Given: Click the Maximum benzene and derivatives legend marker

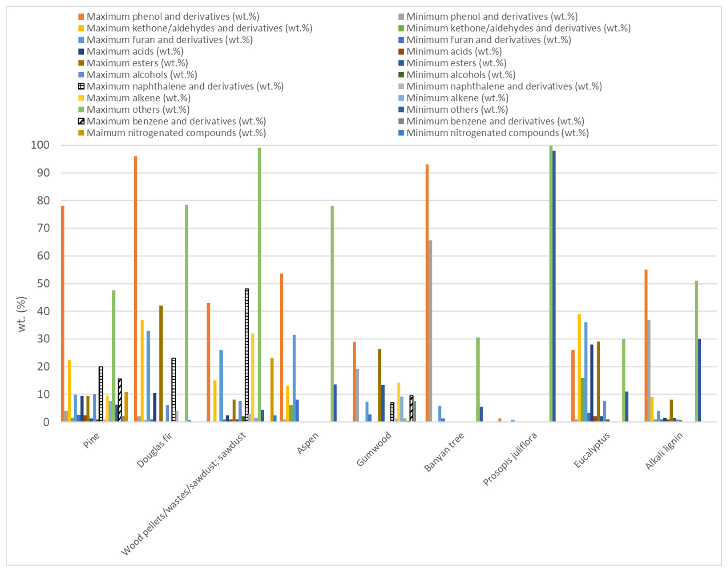Looking at the screenshot, I should click(x=81, y=121).
